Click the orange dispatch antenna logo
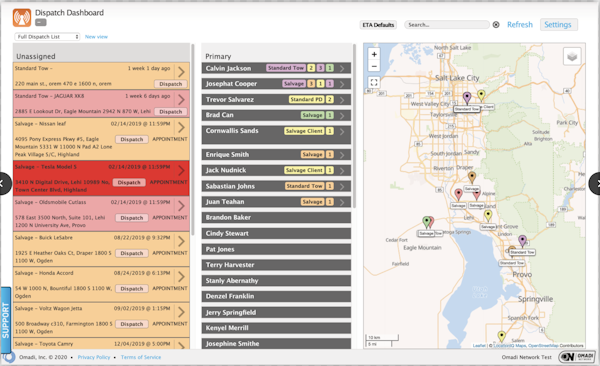600x366 pixels. (x=22, y=18)
